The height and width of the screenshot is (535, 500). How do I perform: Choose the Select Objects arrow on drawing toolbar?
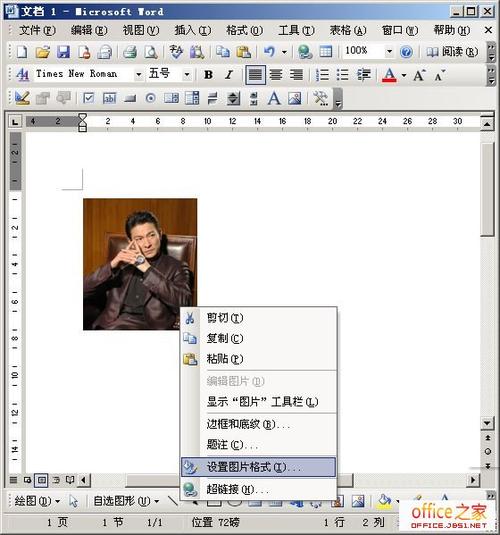(73, 501)
